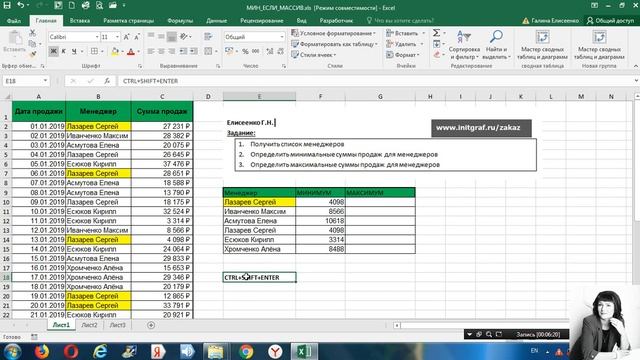Toggle wrap text in the cell
The height and width of the screenshot is (360, 640).
point(208,37)
